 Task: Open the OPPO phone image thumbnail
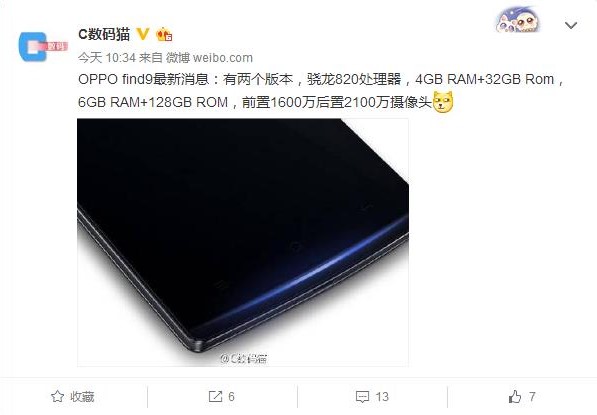[243, 243]
